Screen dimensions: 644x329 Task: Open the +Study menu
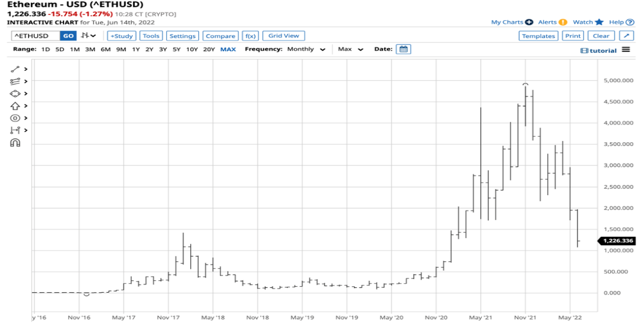pyautogui.click(x=122, y=36)
